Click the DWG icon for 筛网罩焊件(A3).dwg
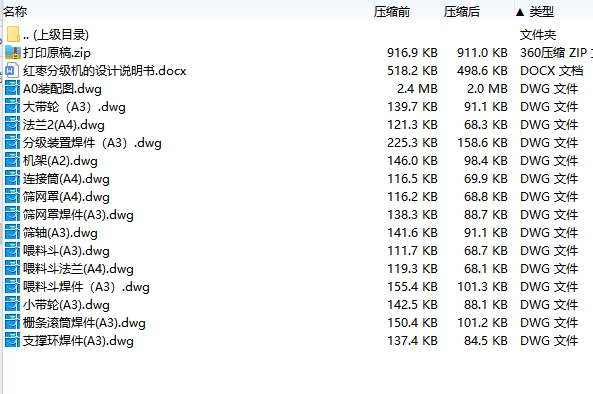Screen dimensions: 593x394 [x=12, y=215]
